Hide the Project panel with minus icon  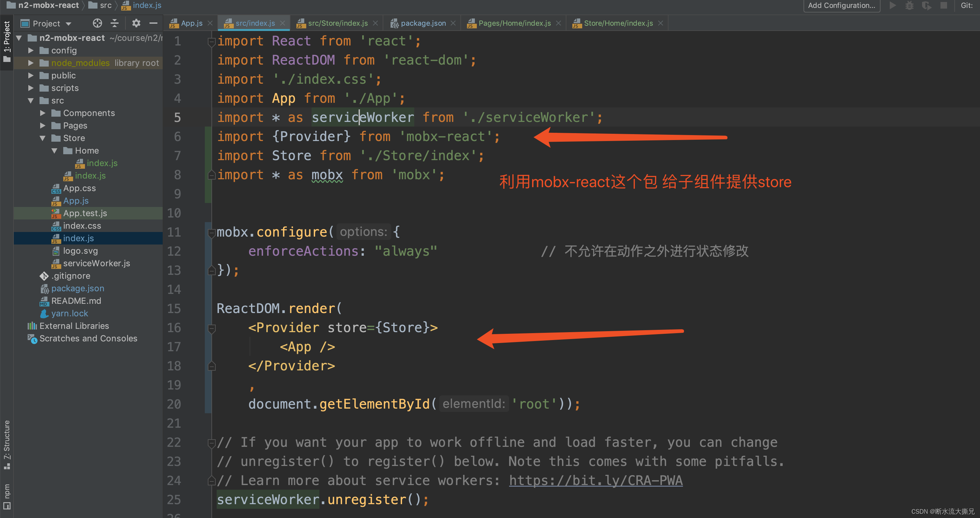pyautogui.click(x=153, y=23)
